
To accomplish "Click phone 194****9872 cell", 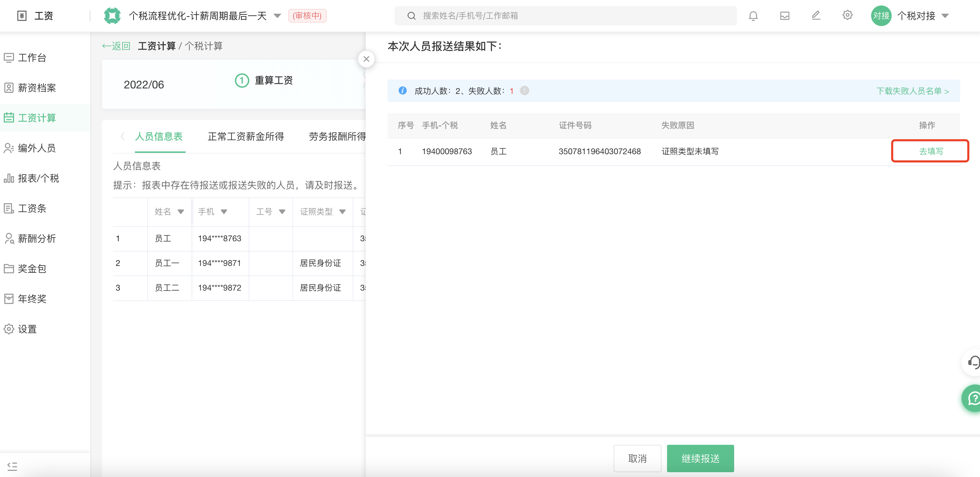I will click(219, 288).
